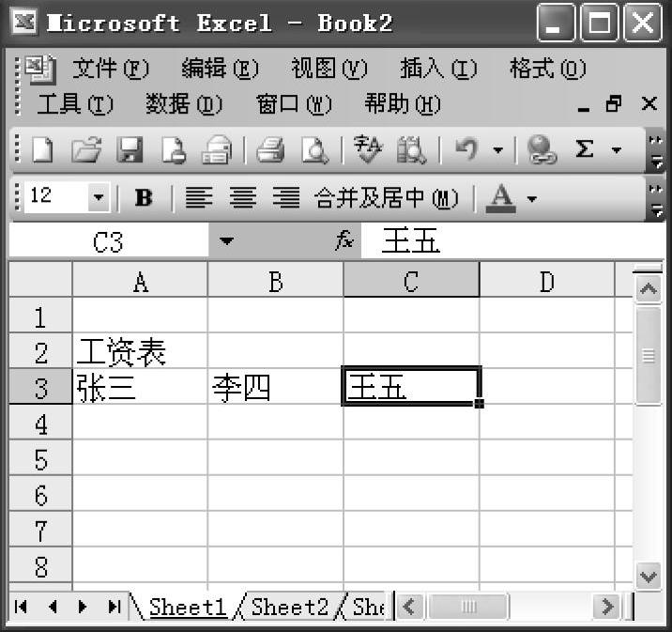Open a file with the Open folder icon

coord(86,149)
